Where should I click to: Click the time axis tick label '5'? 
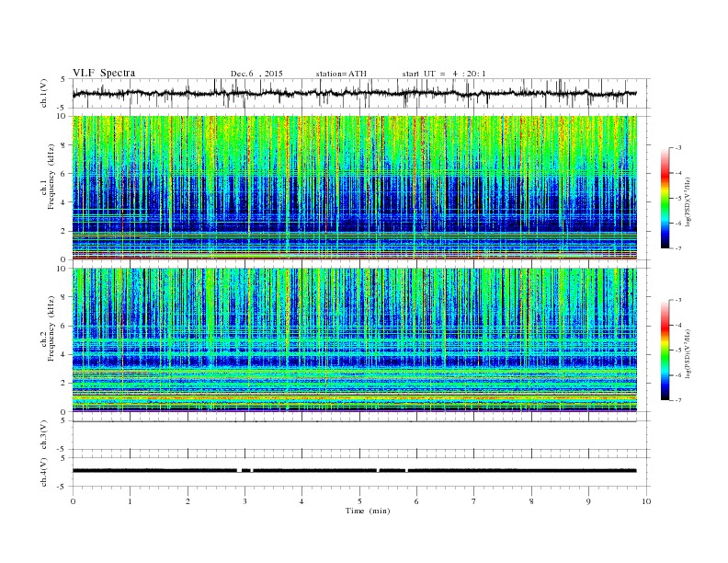click(359, 501)
